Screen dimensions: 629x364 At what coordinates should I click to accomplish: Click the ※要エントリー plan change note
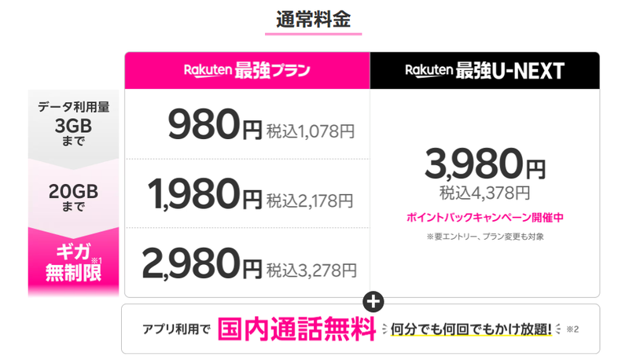point(485,237)
